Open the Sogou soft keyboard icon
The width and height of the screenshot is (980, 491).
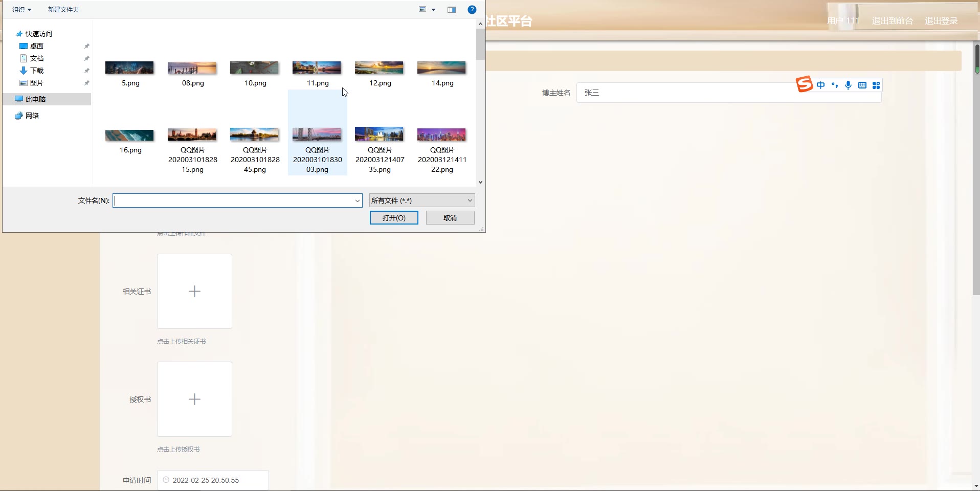pyautogui.click(x=862, y=85)
